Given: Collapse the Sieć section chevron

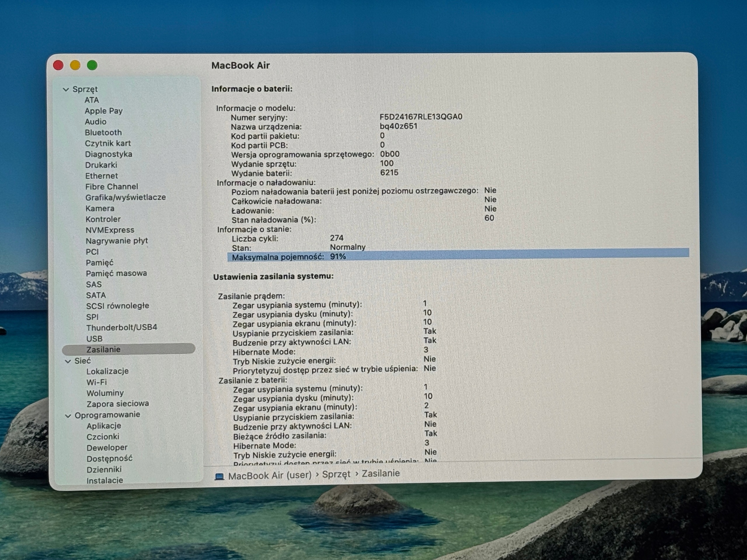Looking at the screenshot, I should click(68, 361).
